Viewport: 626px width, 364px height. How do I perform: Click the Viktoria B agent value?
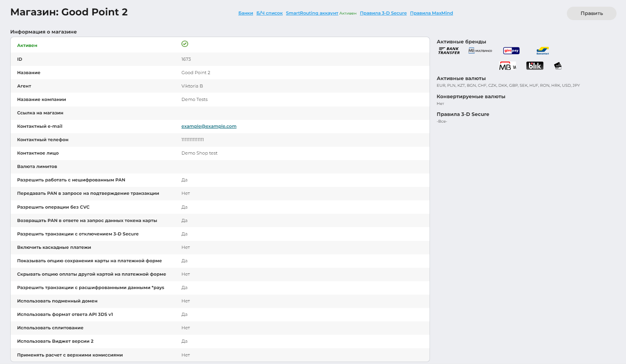point(192,86)
